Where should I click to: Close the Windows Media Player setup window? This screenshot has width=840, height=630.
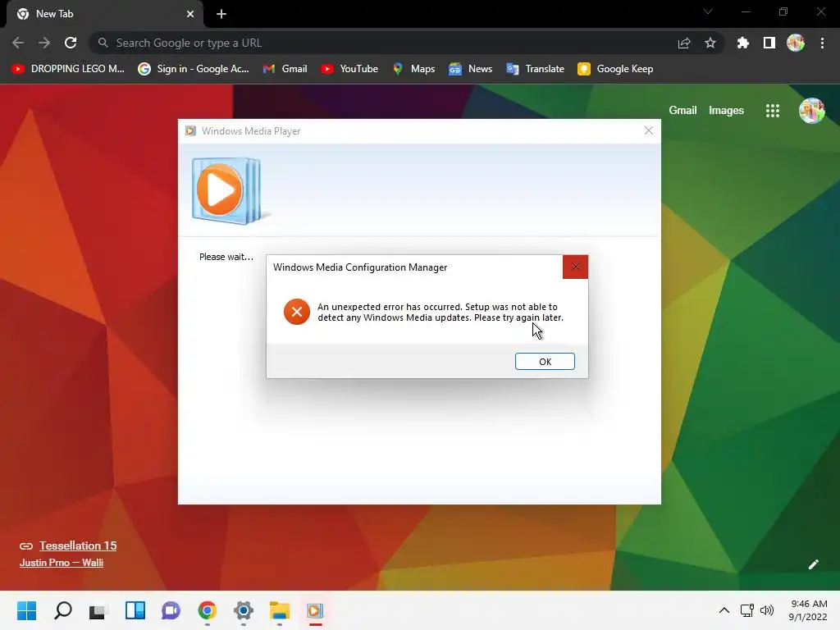click(x=649, y=130)
